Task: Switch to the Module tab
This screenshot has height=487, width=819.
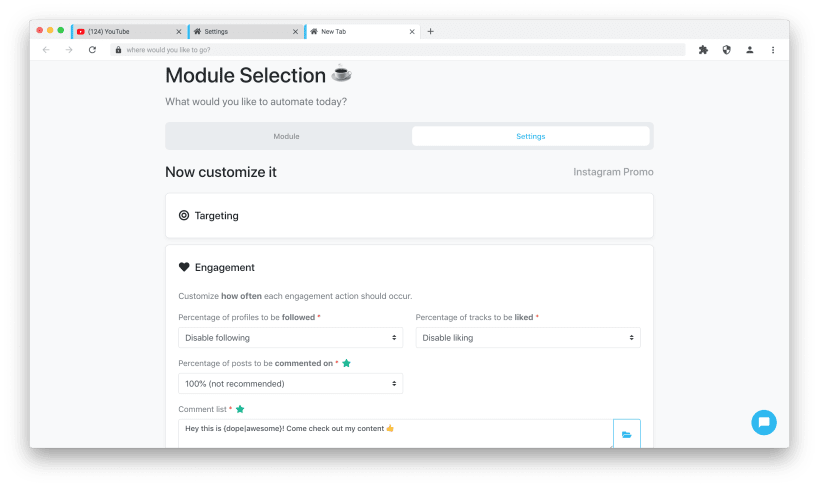Action: click(x=287, y=136)
